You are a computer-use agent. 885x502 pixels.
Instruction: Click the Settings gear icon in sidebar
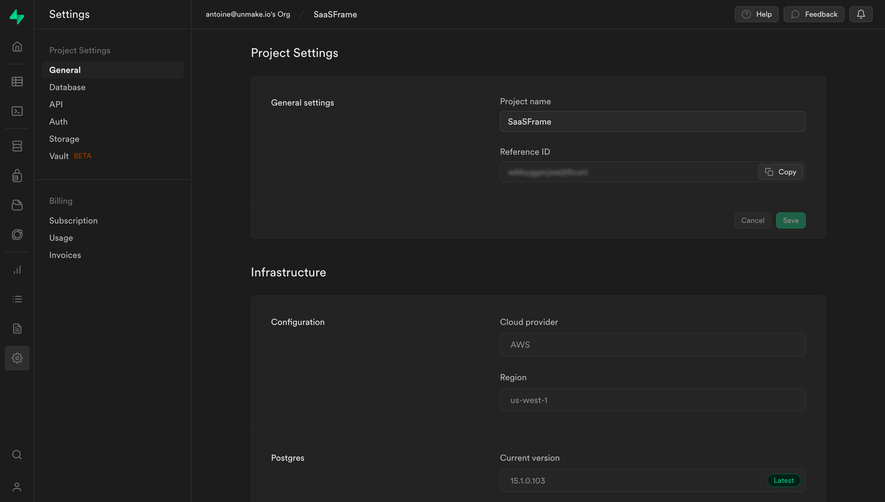(x=17, y=358)
